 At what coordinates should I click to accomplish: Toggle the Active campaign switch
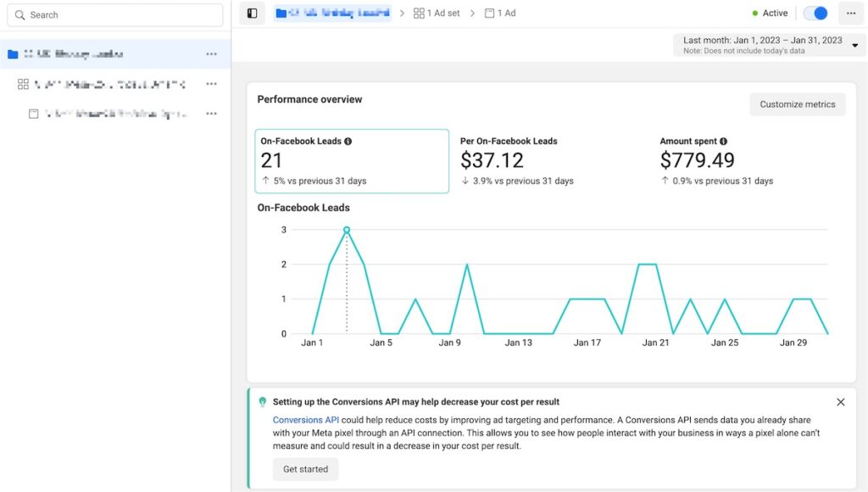click(x=815, y=14)
